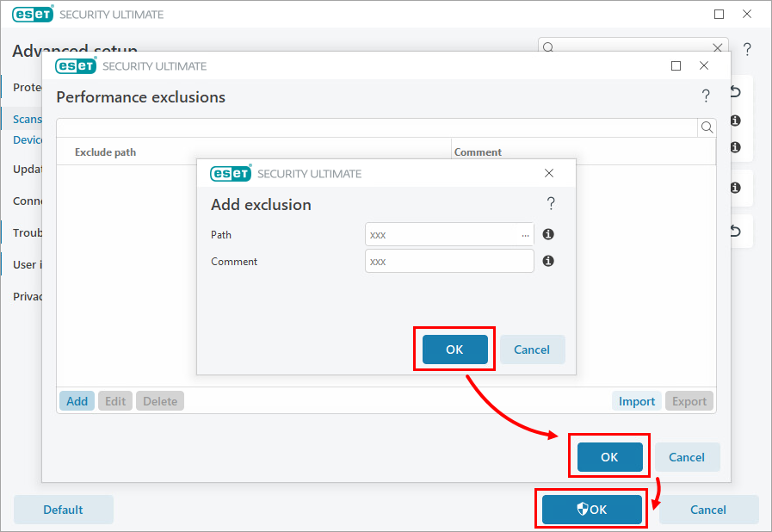Click the Path input field
772x532 pixels.
pos(441,234)
